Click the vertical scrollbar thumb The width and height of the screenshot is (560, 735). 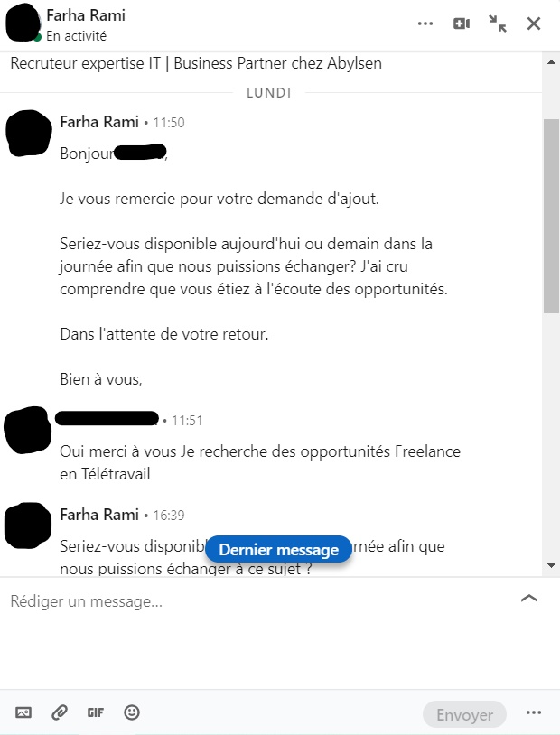click(551, 216)
